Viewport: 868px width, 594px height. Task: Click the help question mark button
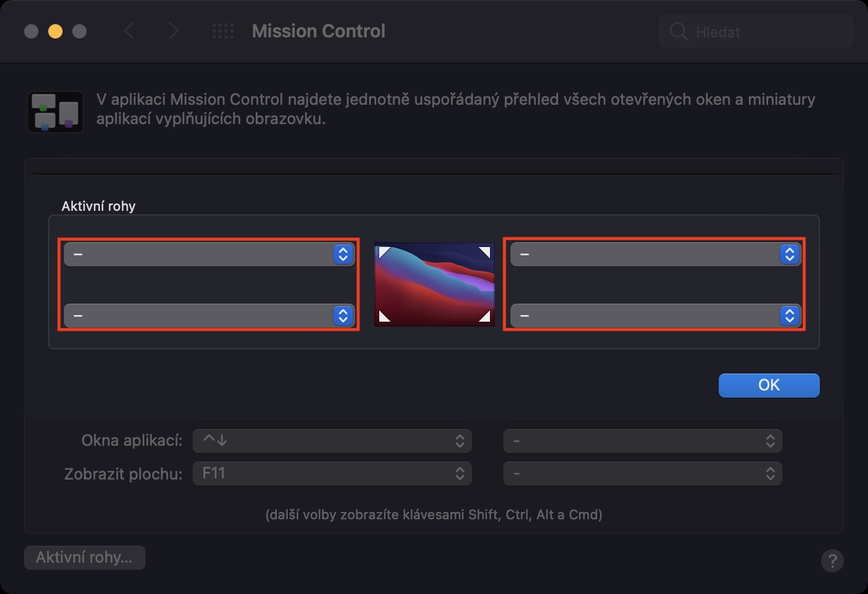click(x=832, y=561)
